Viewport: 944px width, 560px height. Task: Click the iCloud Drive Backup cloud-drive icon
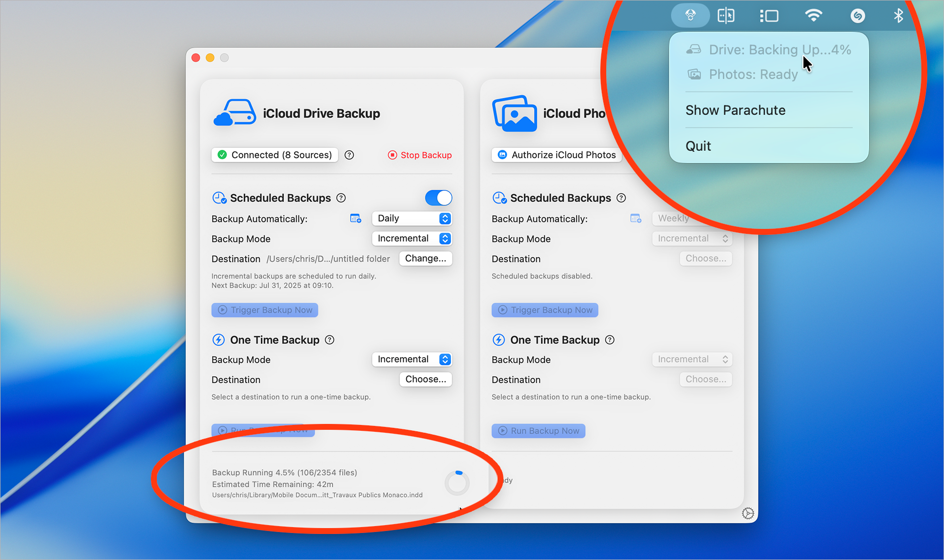(x=235, y=113)
